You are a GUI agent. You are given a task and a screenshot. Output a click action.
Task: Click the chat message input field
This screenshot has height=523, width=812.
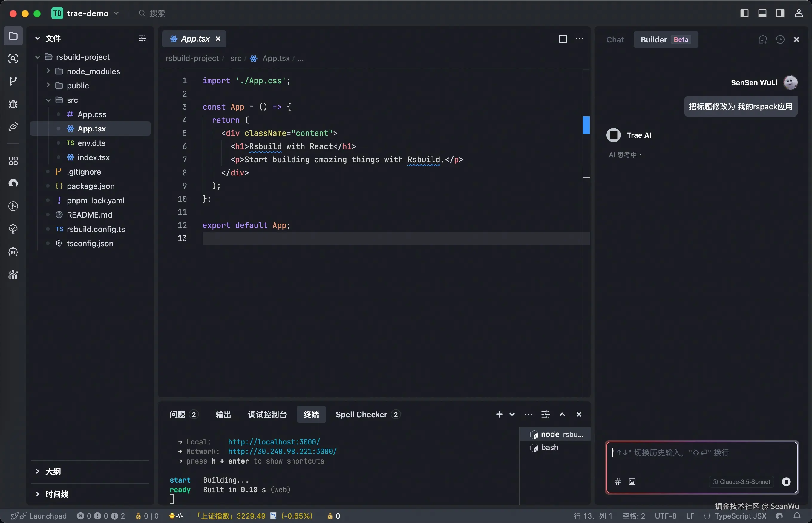tap(701, 458)
